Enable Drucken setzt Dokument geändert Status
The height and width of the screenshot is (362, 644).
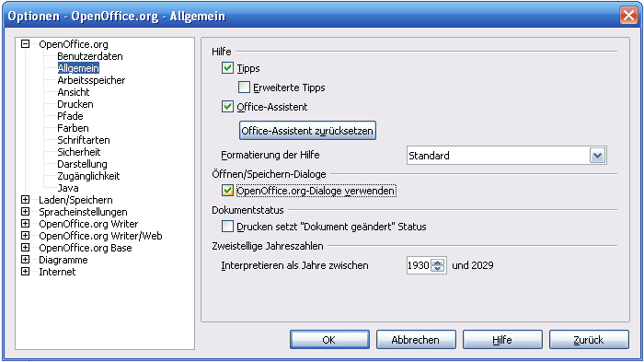pos(227,227)
